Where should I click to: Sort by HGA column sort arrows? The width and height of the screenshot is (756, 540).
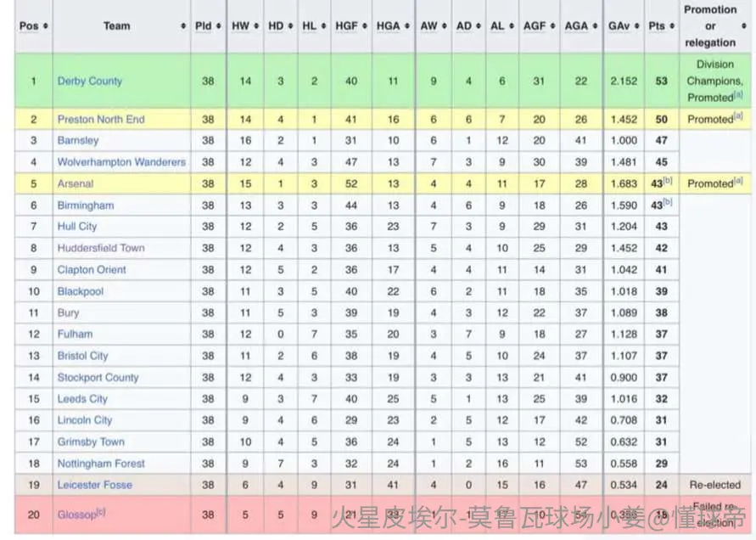click(x=407, y=26)
